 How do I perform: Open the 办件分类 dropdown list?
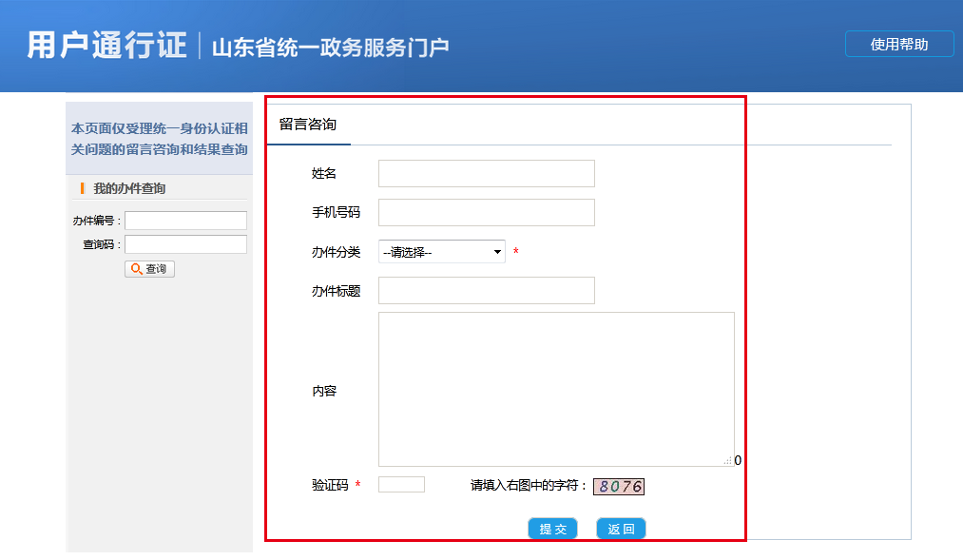pyautogui.click(x=442, y=252)
